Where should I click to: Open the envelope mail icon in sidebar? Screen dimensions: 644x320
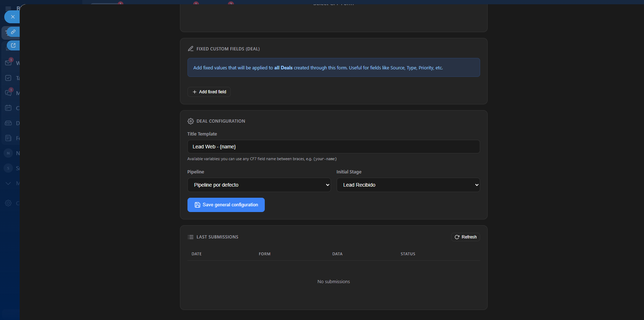pyautogui.click(x=8, y=63)
